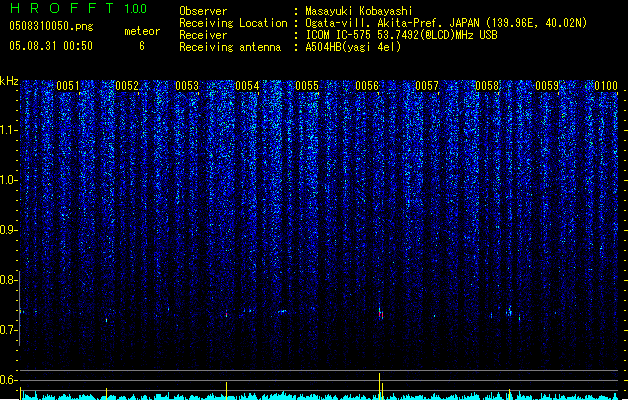Click the 0056 time marker

click(x=367, y=86)
